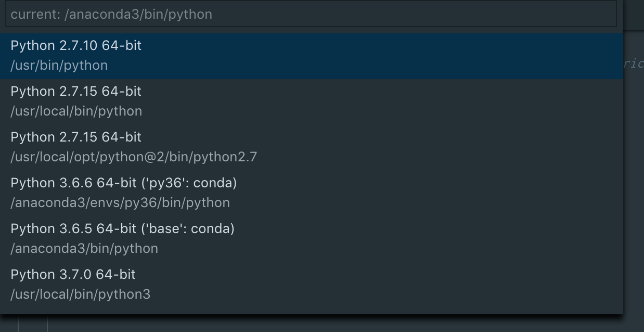Click the 'current: /anaconda3/bin/python' placeholder text
This screenshot has height=332, width=644.
click(x=111, y=15)
